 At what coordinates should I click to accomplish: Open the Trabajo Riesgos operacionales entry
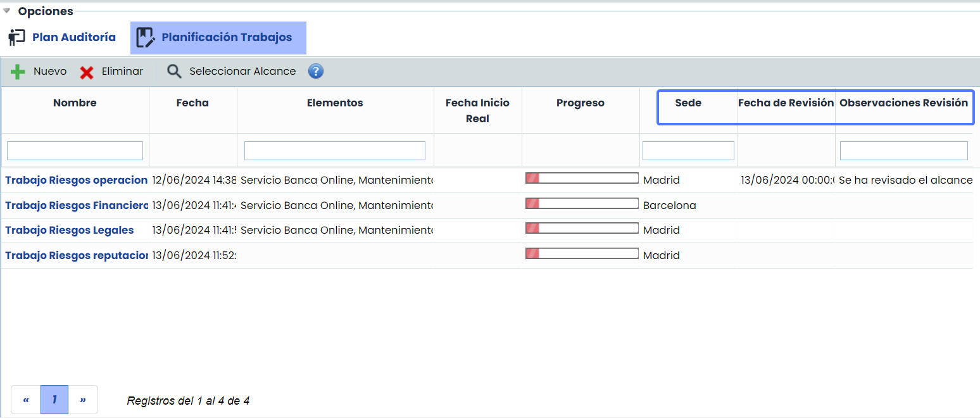click(x=76, y=180)
